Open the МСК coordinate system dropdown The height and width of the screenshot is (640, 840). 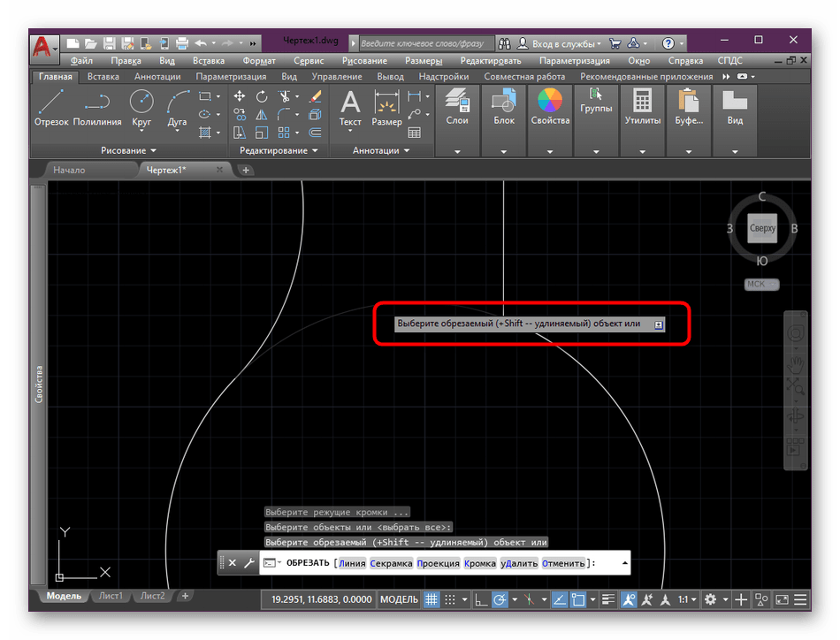click(761, 284)
